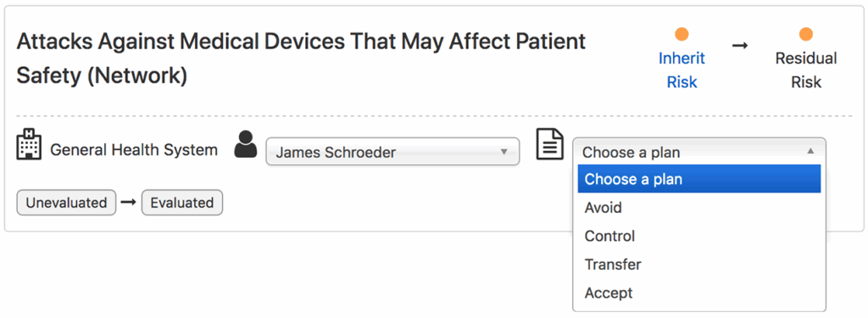
Task: Collapse the Choose a plan dropdown arrow
Action: coord(810,151)
